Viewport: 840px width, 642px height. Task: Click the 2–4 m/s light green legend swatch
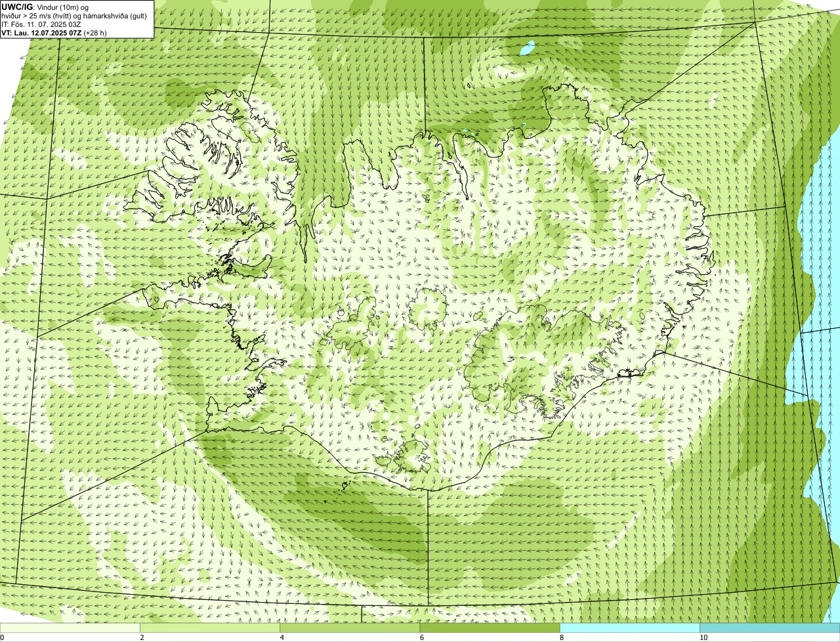209,628
